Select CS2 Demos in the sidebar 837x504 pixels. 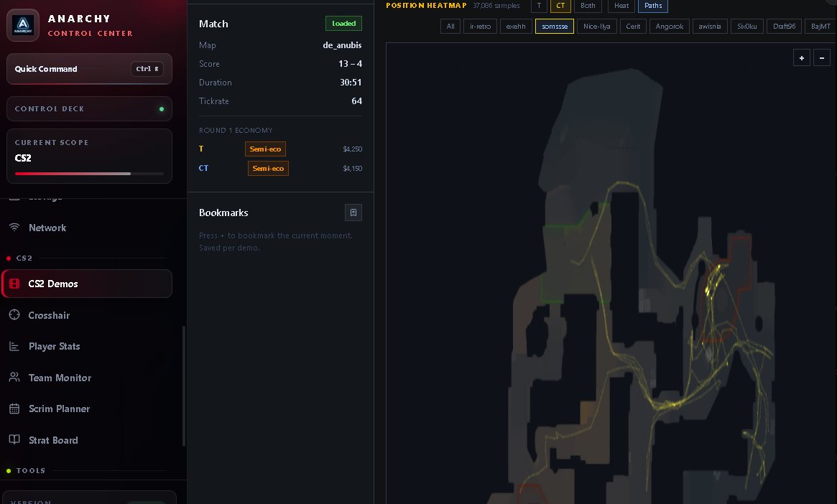click(x=87, y=284)
